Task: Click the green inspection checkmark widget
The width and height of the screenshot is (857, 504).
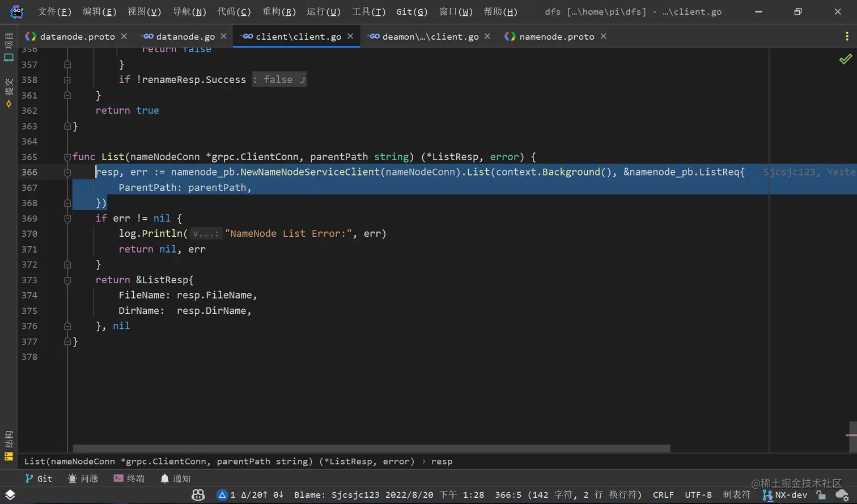Action: pyautogui.click(x=845, y=59)
